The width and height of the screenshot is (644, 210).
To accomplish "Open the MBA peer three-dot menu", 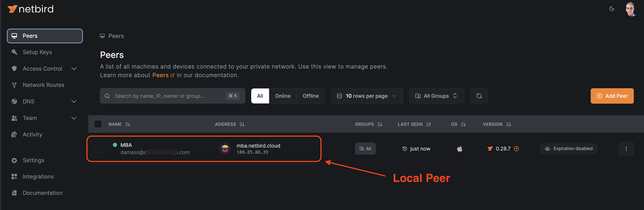I will 626,149.
